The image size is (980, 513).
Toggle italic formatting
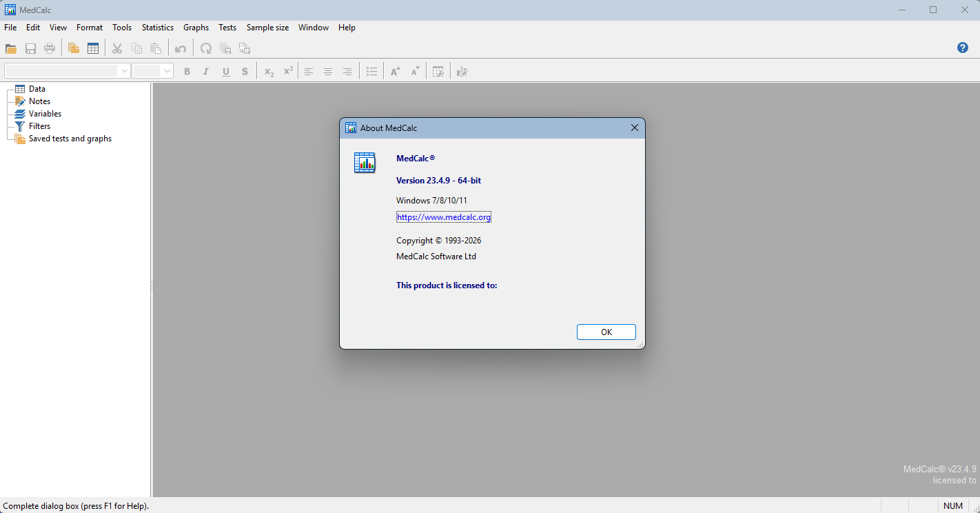point(205,71)
